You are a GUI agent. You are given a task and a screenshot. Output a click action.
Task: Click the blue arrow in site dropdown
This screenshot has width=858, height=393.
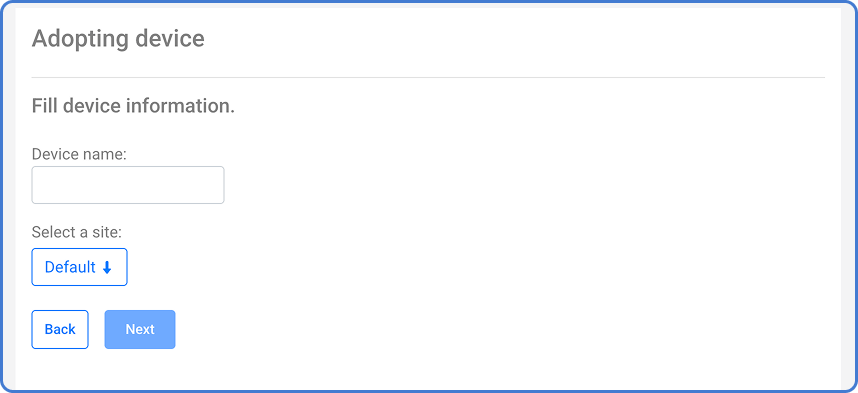click(x=107, y=268)
